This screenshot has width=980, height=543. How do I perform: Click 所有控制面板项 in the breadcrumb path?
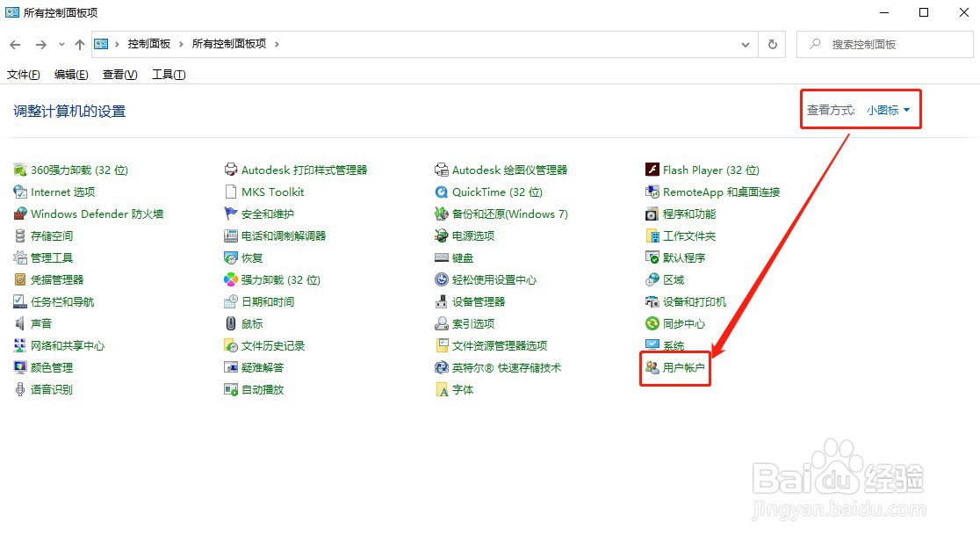228,44
